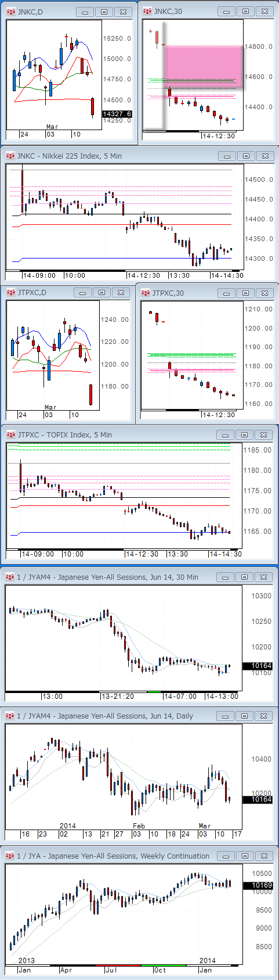The height and width of the screenshot is (980, 279).
Task: Close the Nikkei 225 Index 5 Min window
Action: (264, 156)
